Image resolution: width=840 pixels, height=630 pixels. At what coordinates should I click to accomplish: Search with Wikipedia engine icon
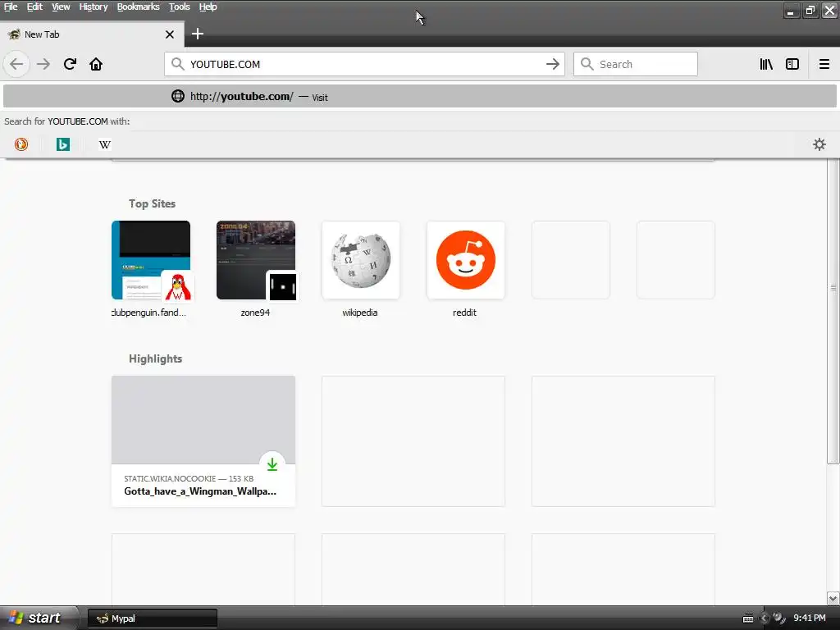105,144
